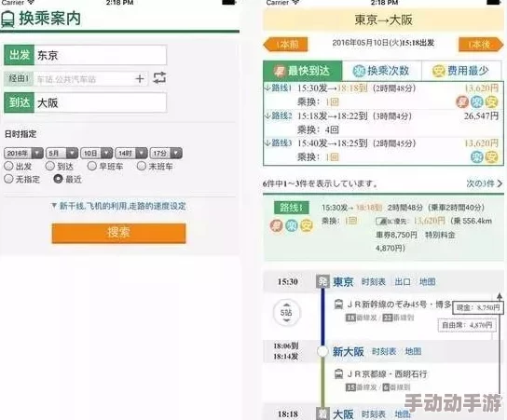Viewport: 507px width, 420px height.
Task: Open 出口 info for 東京 station
Action: pyautogui.click(x=403, y=282)
